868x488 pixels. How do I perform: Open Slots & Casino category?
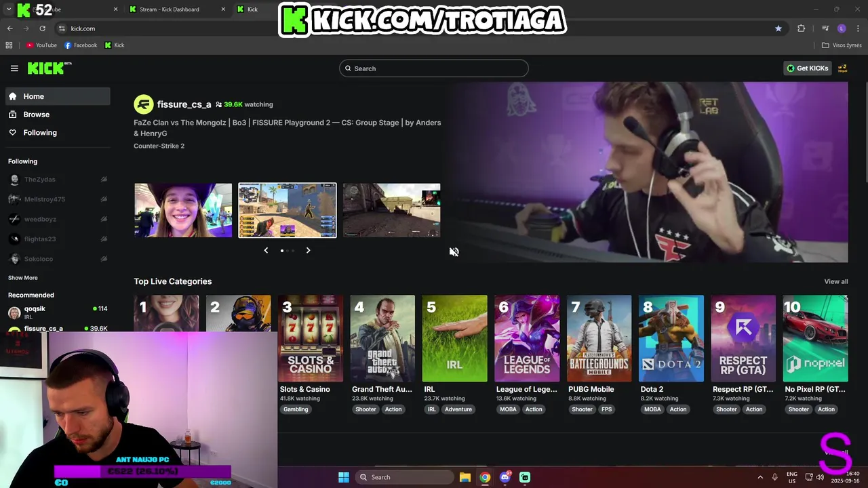(311, 338)
